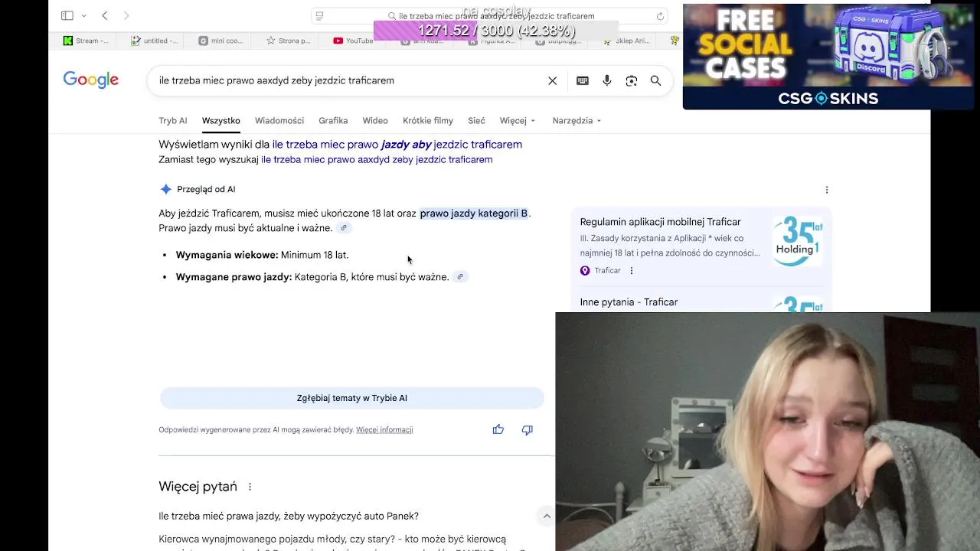The width and height of the screenshot is (980, 551).
Task: Open corrected query 'prawo jazdy aby' link
Action: coord(397,144)
